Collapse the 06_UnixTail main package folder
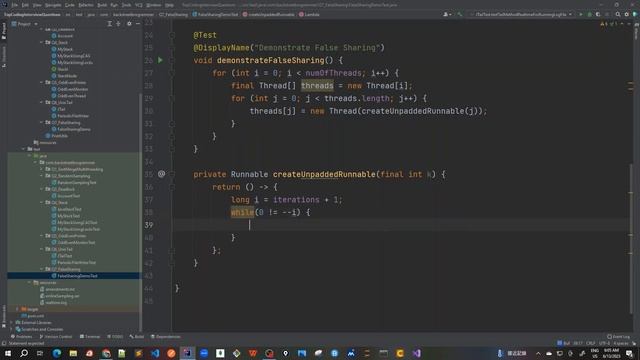640x360 pixels. pos(41,102)
